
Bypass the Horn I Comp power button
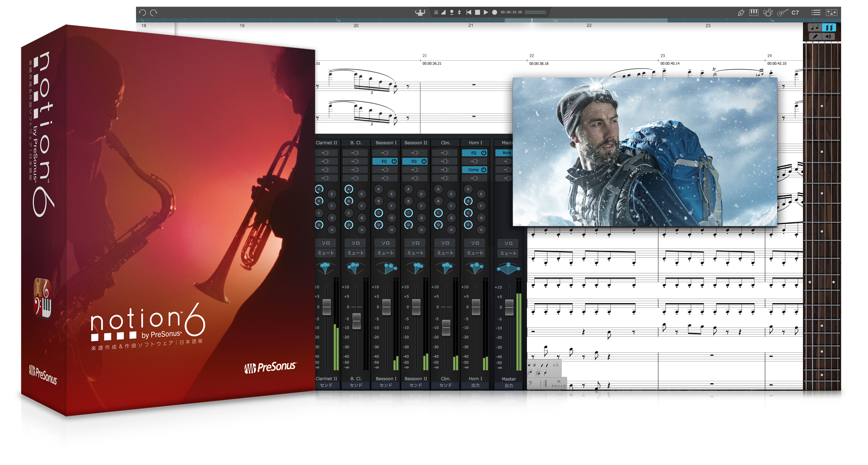coord(484,170)
